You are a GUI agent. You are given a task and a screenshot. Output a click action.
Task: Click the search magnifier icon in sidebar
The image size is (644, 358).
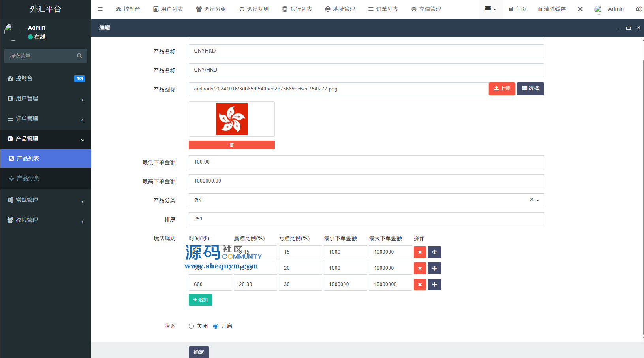click(79, 56)
